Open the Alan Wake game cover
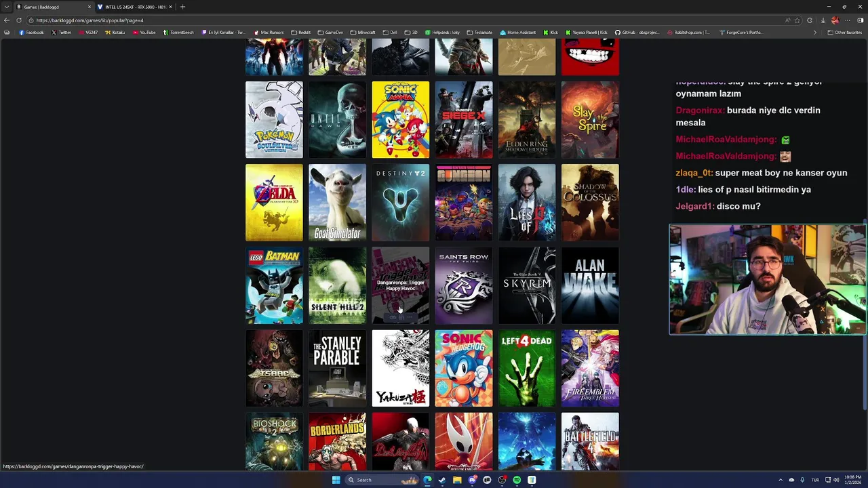The image size is (868, 488). point(590,285)
